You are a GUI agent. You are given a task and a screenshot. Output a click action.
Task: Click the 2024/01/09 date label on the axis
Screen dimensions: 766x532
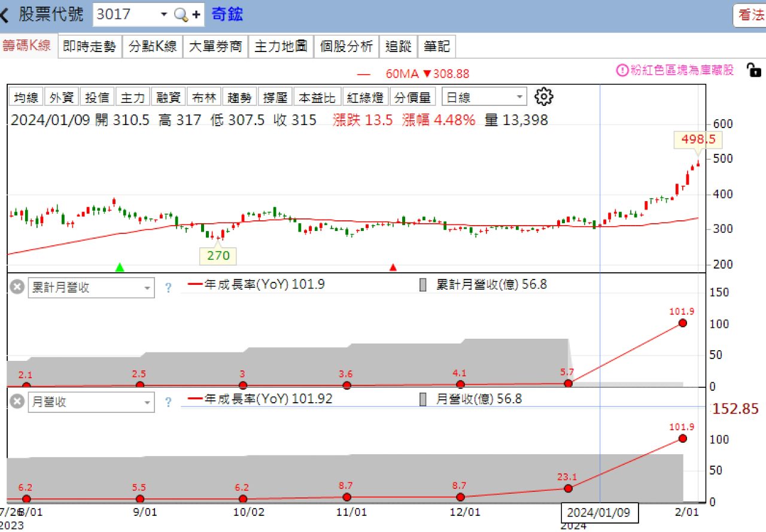pos(600,513)
